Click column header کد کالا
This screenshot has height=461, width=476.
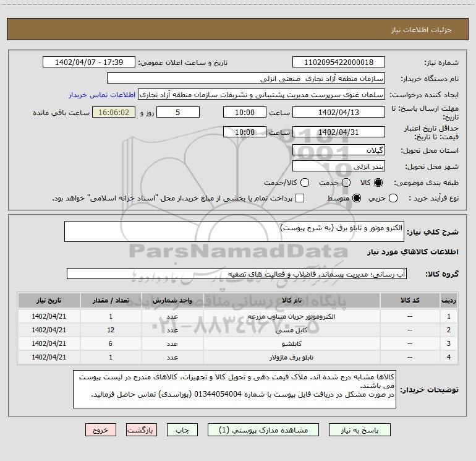click(x=410, y=300)
